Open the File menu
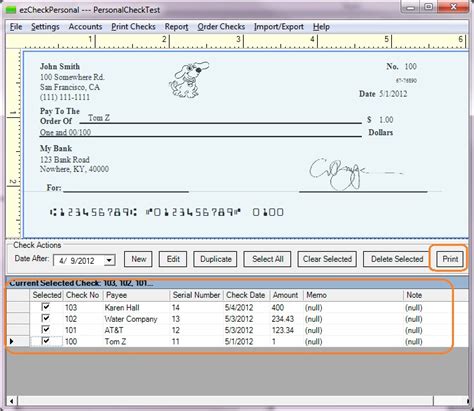Screen dimensions: 474x411 16,27
